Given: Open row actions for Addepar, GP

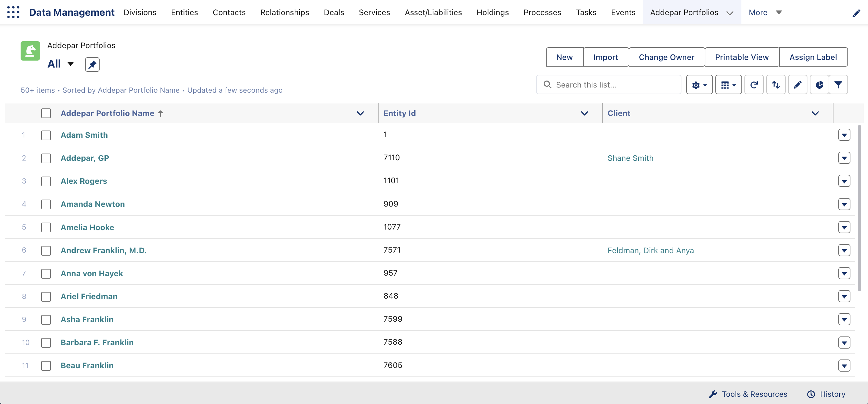Looking at the screenshot, I should click(x=844, y=158).
